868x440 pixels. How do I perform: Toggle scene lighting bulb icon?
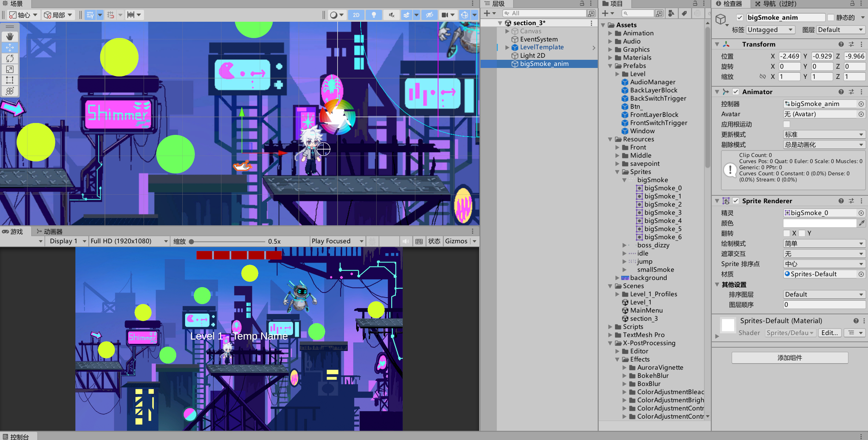[374, 15]
